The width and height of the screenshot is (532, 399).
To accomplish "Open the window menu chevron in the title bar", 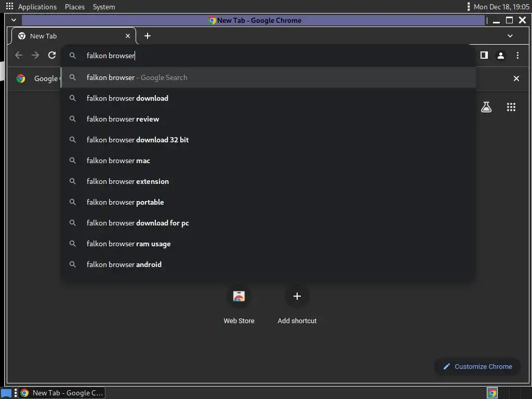I will [x=14, y=20].
